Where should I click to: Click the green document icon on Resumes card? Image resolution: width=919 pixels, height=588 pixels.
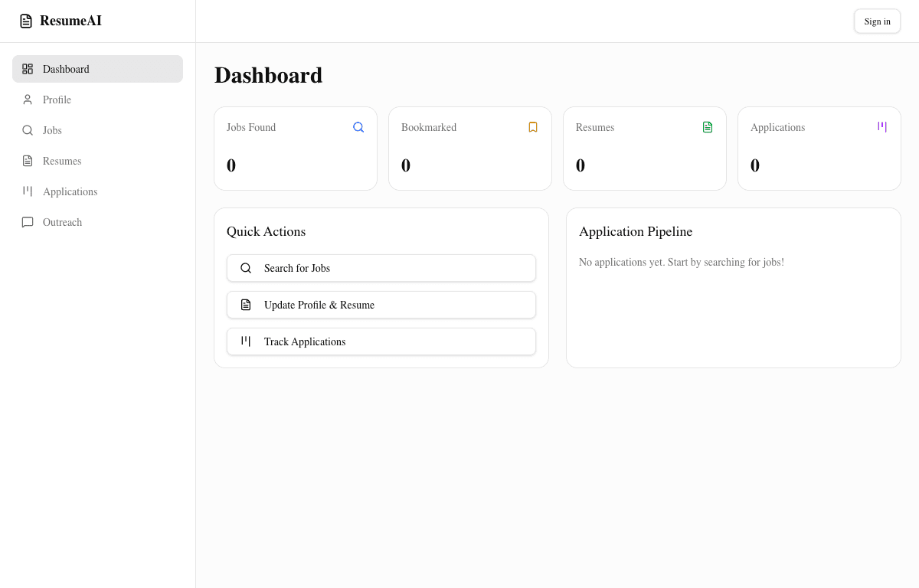(708, 127)
